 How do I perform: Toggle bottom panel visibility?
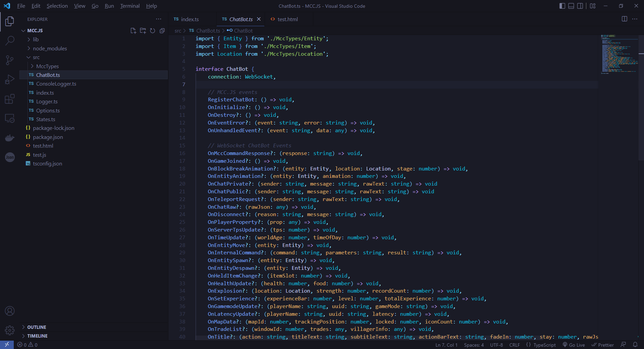coord(571,6)
